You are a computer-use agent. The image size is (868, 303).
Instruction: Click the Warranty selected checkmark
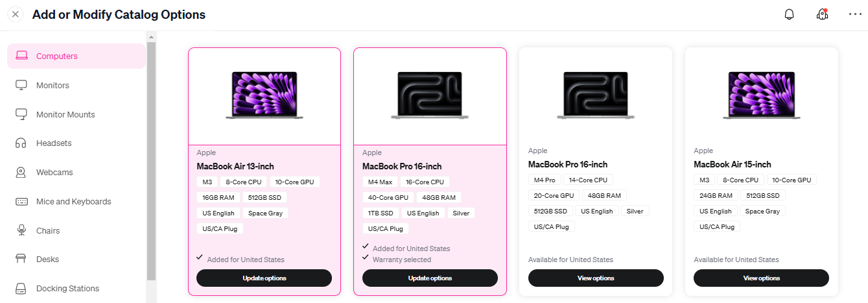366,258
